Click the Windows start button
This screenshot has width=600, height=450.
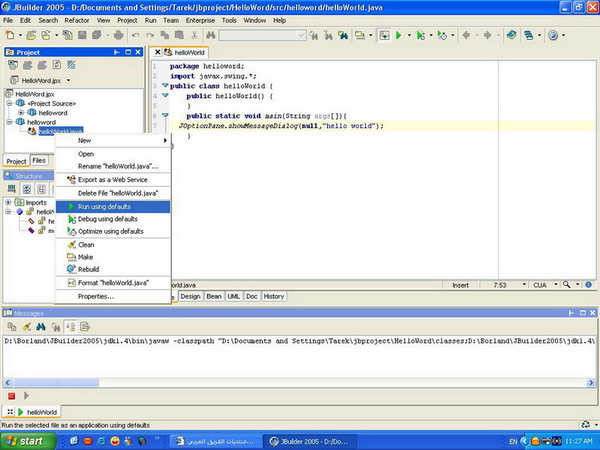click(28, 441)
